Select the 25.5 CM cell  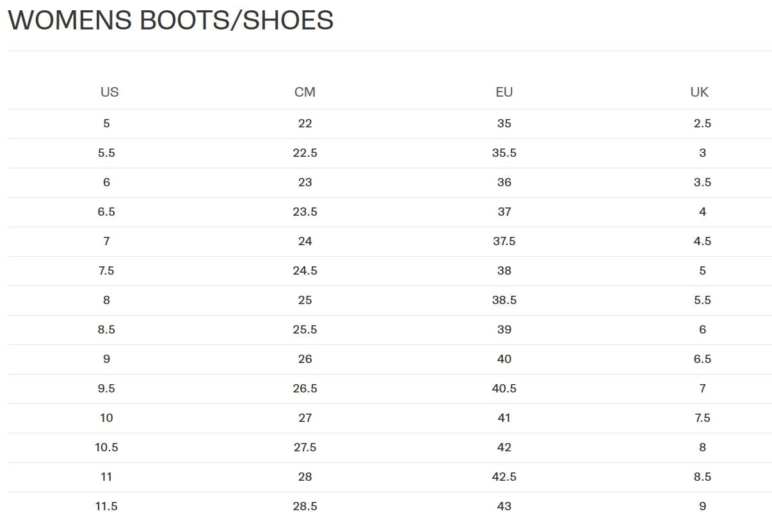pos(305,330)
